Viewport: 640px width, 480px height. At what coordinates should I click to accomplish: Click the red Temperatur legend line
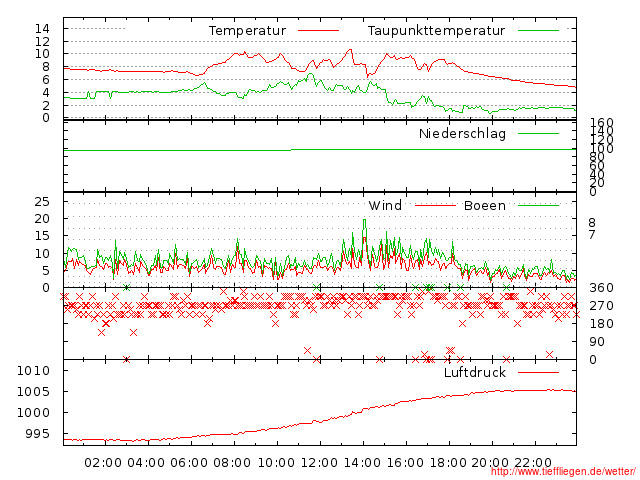click(318, 30)
